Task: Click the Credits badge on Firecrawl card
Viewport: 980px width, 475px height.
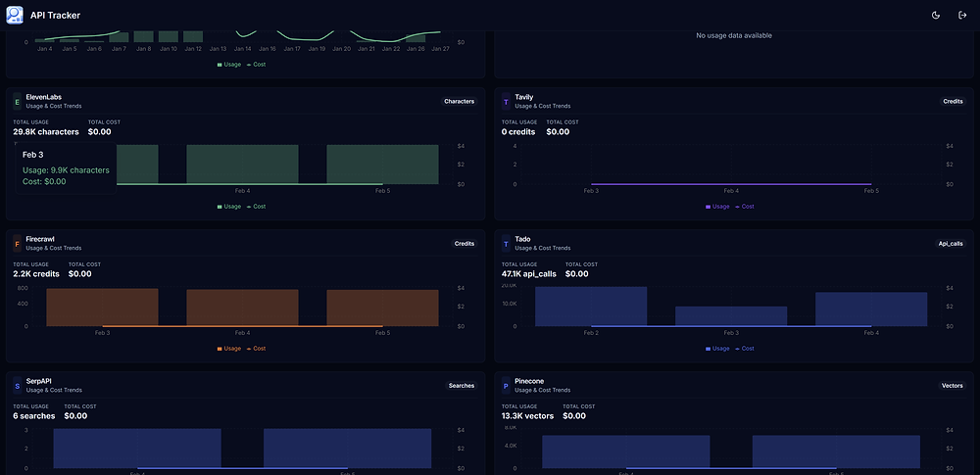Action: 465,243
